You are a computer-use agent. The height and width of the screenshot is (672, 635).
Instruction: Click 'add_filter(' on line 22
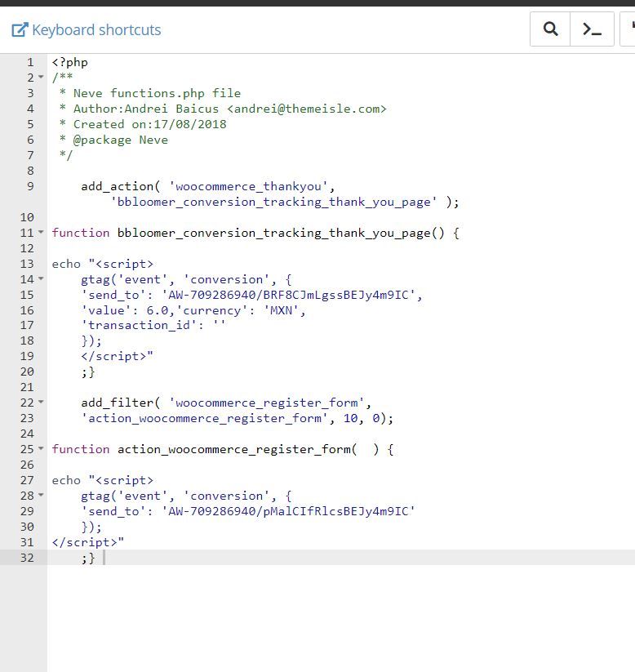[x=121, y=403]
